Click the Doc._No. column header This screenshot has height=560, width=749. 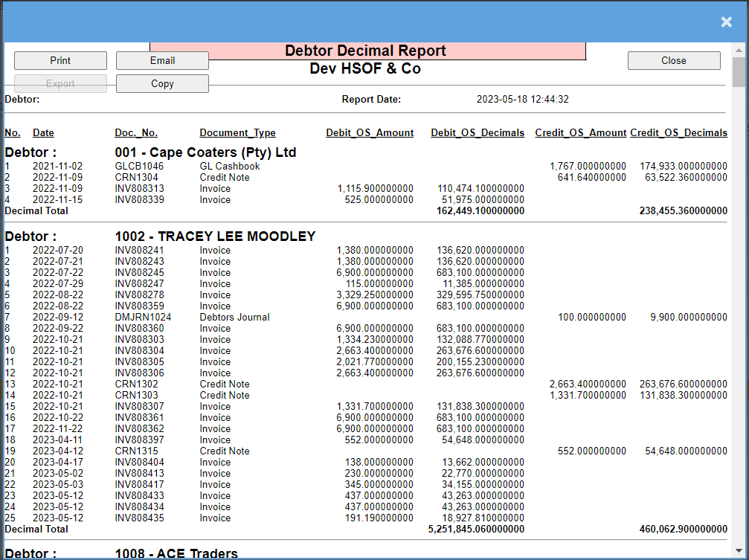pyautogui.click(x=136, y=133)
